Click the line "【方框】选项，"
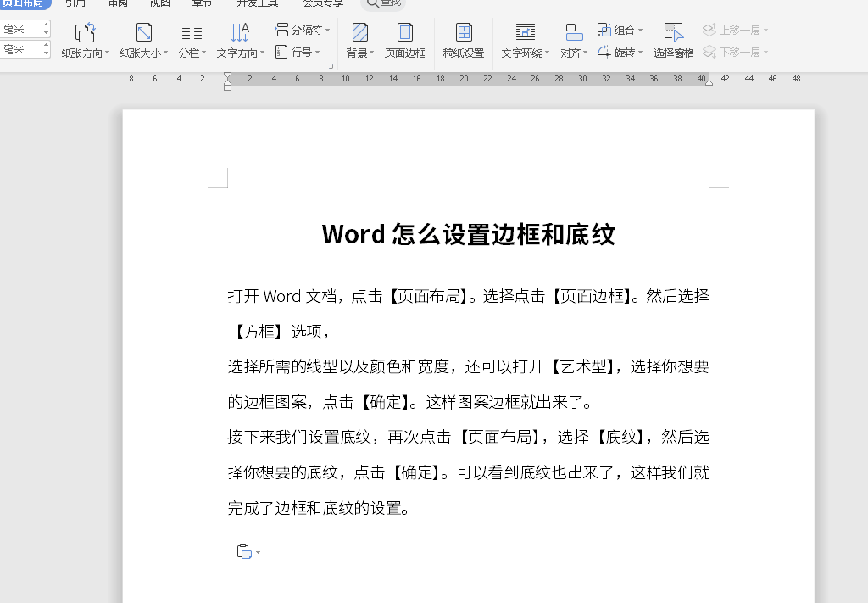The height and width of the screenshot is (603, 868). click(280, 332)
